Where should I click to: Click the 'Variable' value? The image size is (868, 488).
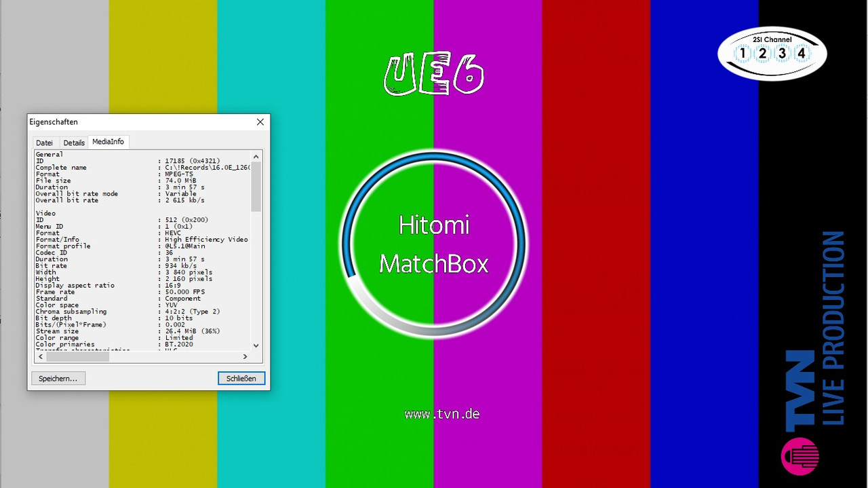point(180,194)
